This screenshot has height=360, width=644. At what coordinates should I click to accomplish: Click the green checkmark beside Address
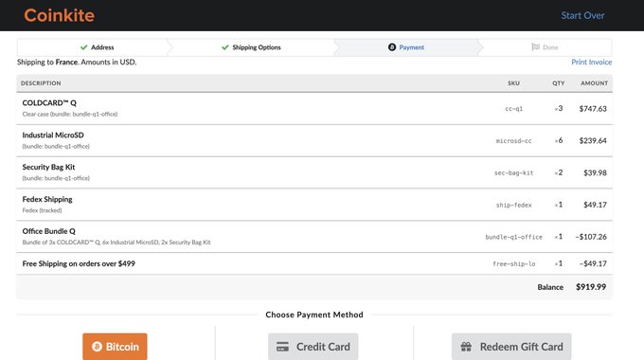[83, 47]
